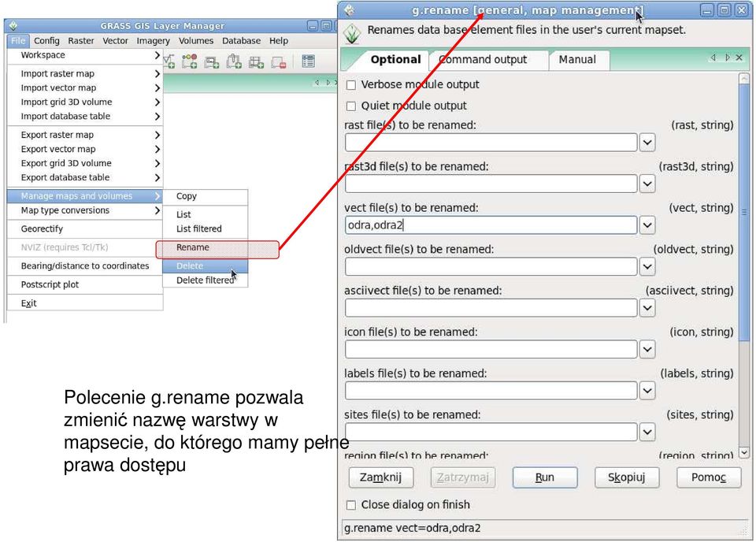The image size is (756, 542).
Task: Click the left tab-scroll arrow in g.rename dialog
Action: [713, 58]
